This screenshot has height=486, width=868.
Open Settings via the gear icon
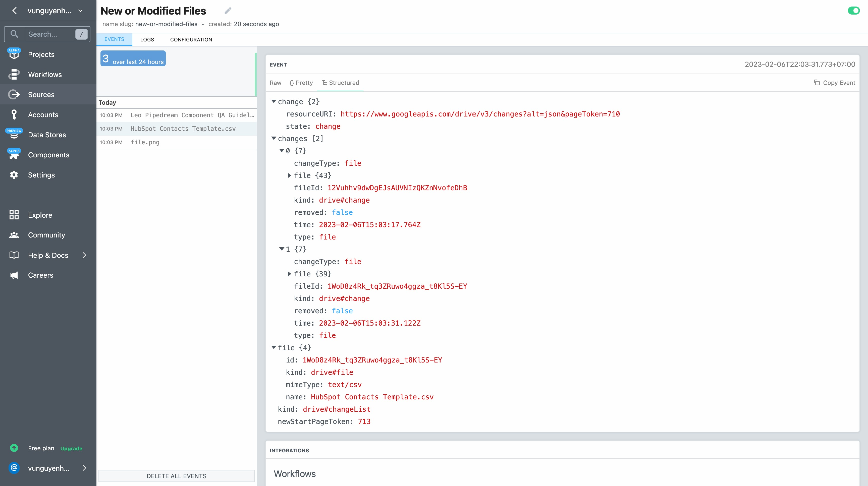[x=14, y=175]
